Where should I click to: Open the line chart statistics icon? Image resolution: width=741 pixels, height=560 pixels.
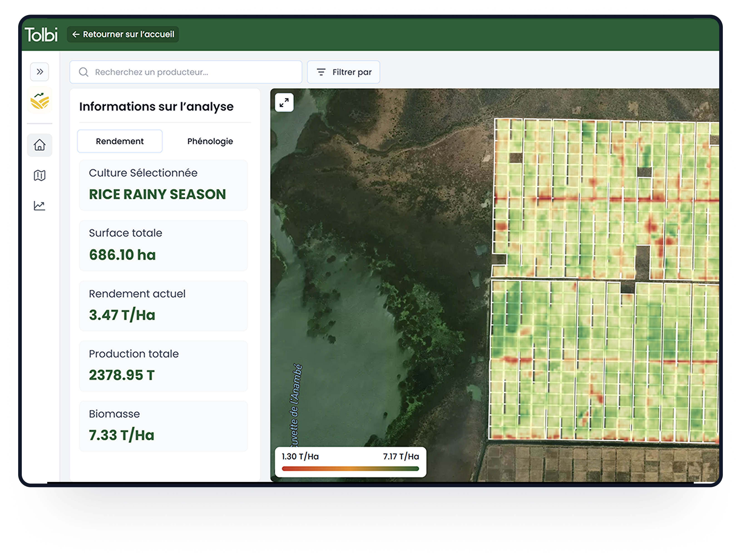pyautogui.click(x=40, y=205)
